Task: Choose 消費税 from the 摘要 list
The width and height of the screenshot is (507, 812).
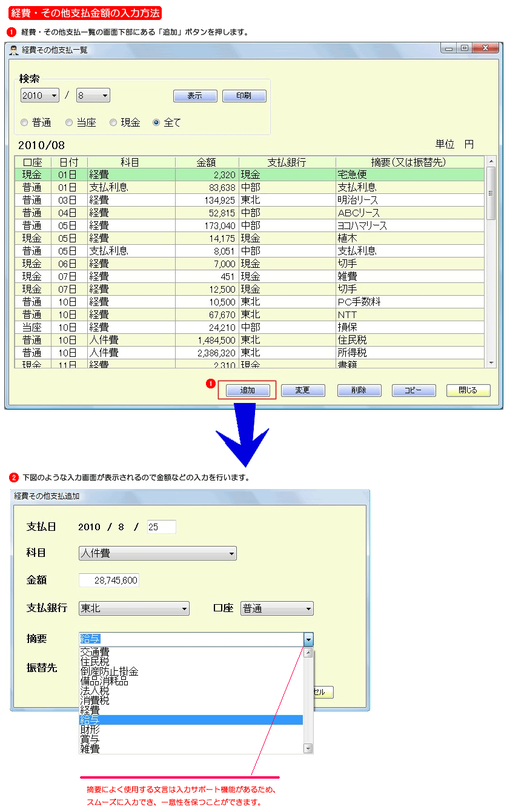Action: (x=191, y=701)
